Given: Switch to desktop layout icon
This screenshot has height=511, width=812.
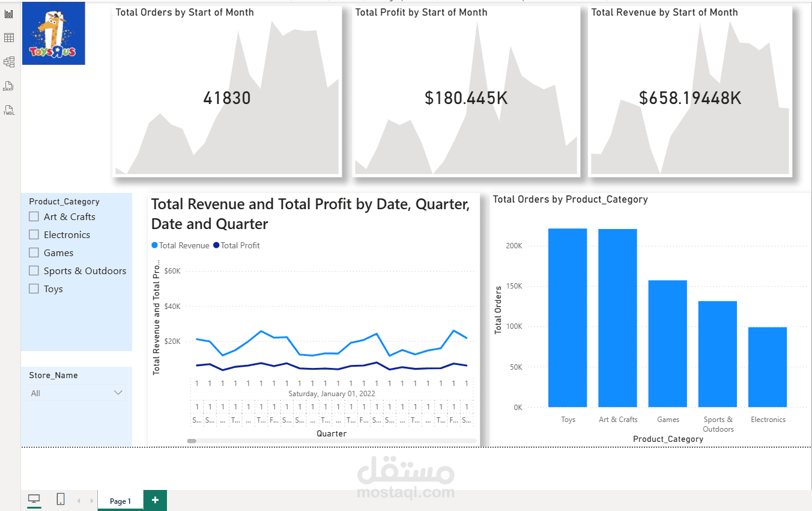Looking at the screenshot, I should pyautogui.click(x=34, y=499).
